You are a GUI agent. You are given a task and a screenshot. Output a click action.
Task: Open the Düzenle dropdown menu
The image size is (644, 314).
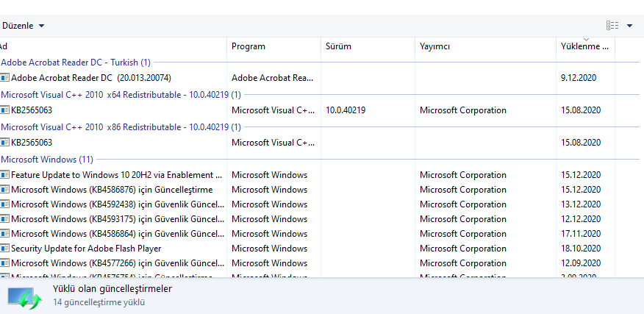[23, 26]
